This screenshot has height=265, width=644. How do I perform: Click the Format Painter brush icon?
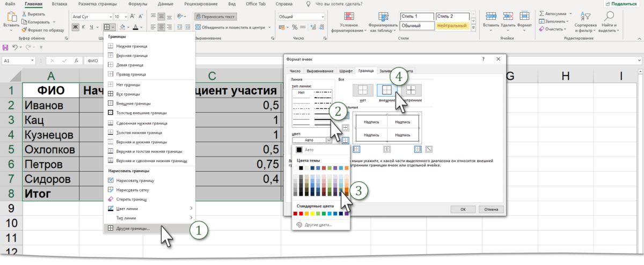[24, 30]
